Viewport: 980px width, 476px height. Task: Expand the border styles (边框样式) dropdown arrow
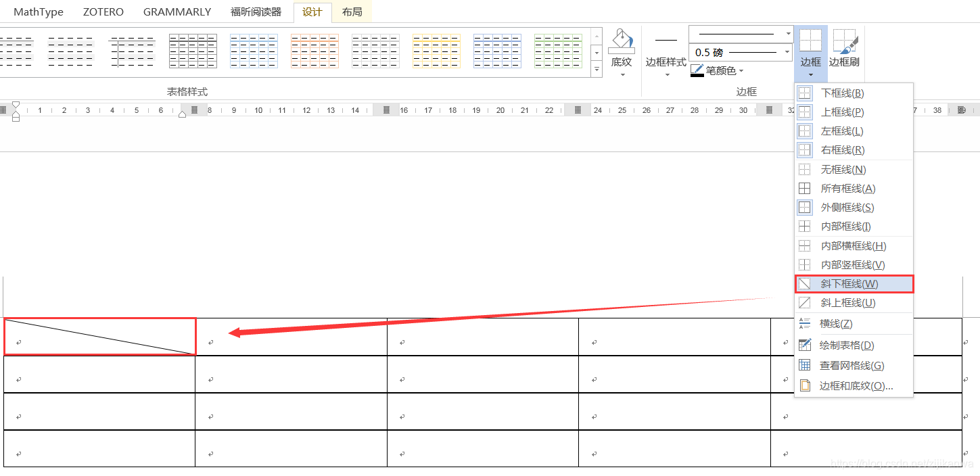tap(667, 74)
